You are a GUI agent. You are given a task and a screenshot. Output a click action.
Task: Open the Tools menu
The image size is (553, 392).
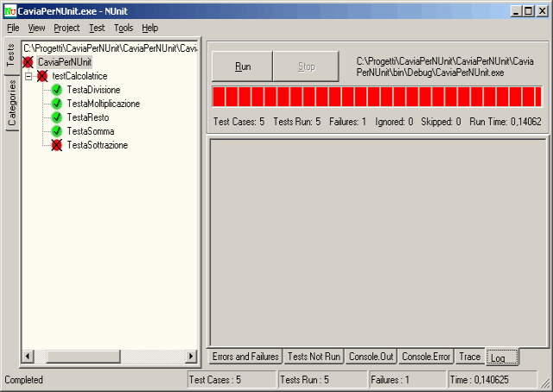124,28
